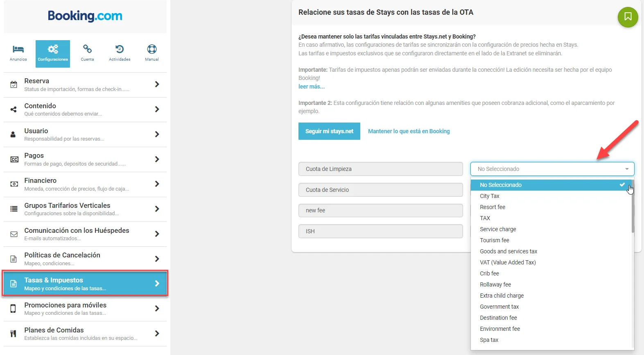This screenshot has width=644, height=355.
Task: Choose Service charge option
Action: point(551,229)
